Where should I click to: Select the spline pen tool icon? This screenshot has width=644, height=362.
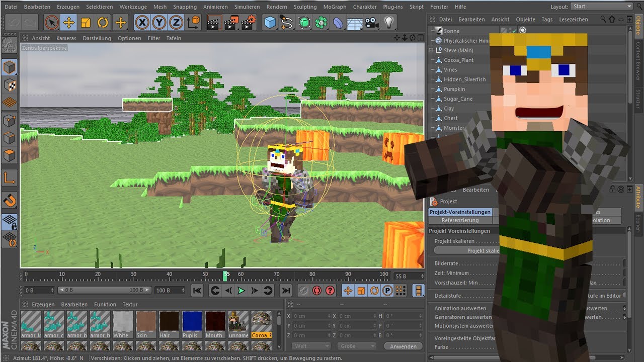tap(287, 23)
